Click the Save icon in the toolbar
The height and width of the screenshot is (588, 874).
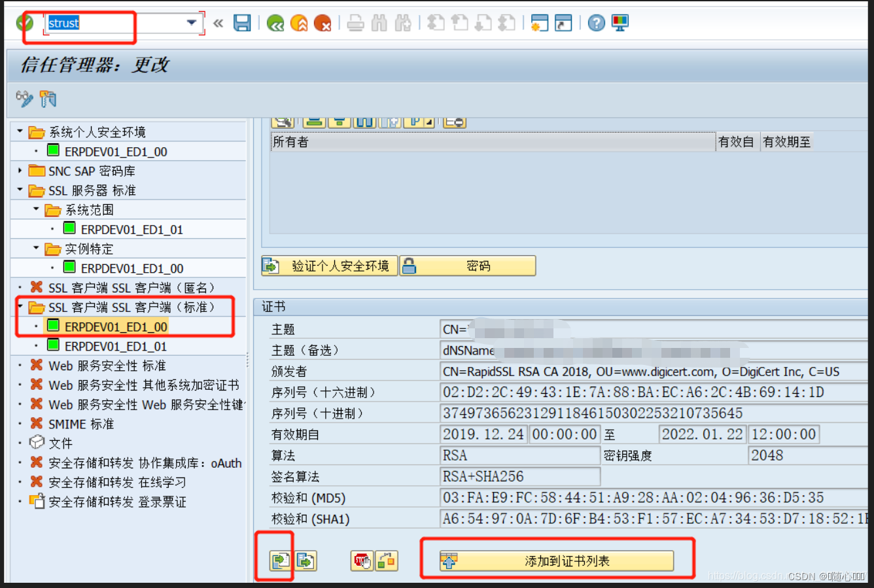(x=242, y=22)
